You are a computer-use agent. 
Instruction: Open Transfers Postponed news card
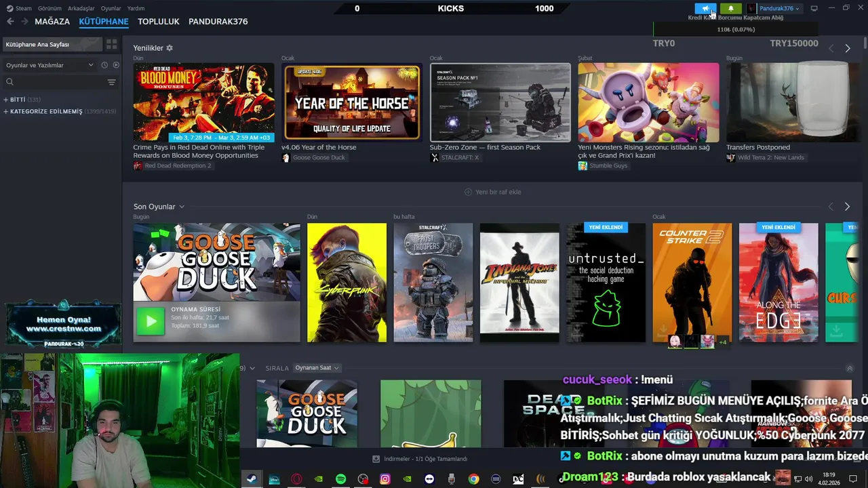pos(792,102)
